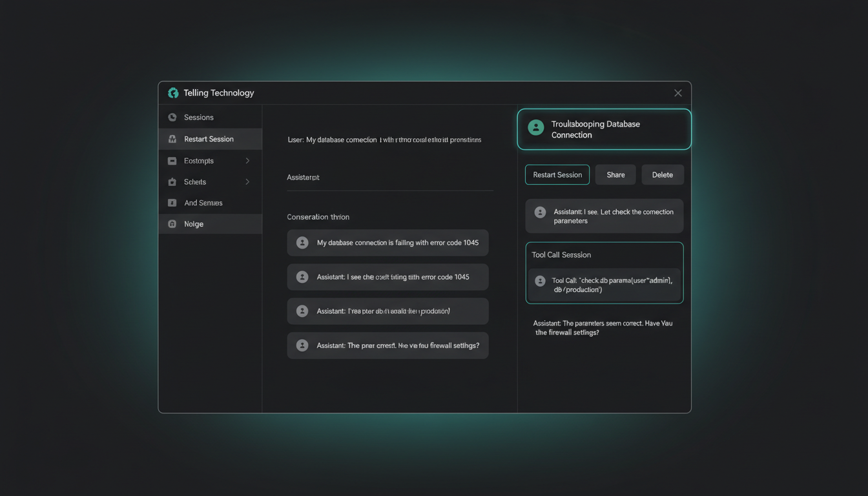Click the tool call 'check db params' text
This screenshot has height=496, width=868.
point(612,285)
